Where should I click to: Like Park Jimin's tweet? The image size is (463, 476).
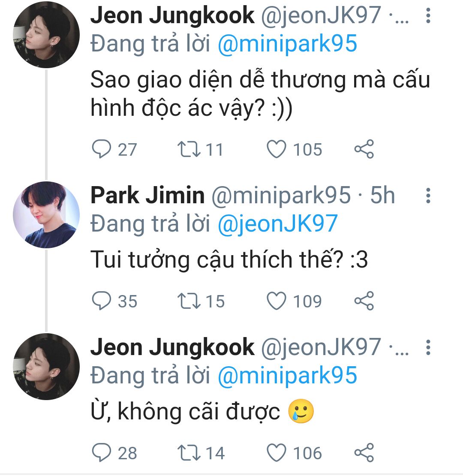(277, 301)
